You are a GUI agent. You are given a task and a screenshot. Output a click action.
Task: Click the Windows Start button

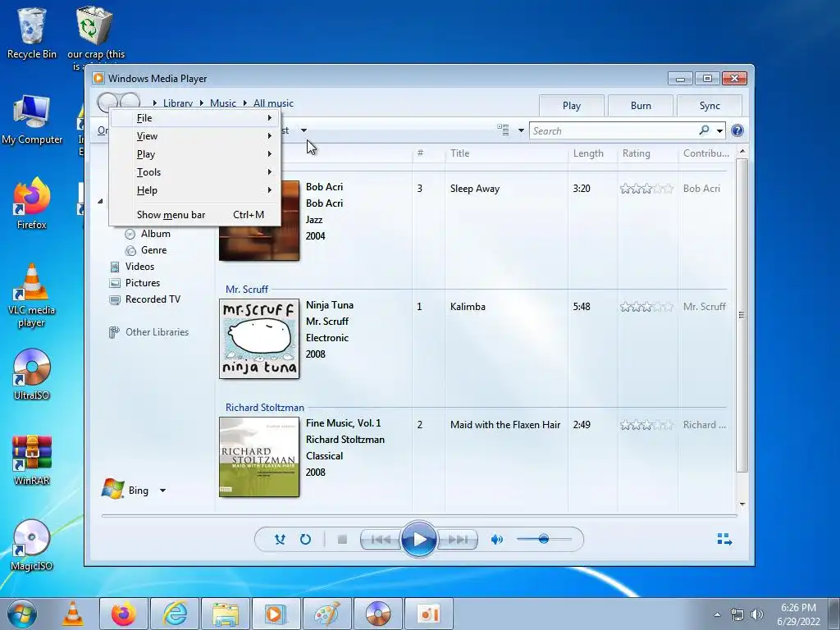22,614
